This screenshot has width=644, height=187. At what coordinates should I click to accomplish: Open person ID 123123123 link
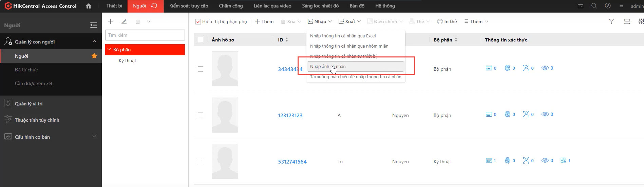coord(290,116)
